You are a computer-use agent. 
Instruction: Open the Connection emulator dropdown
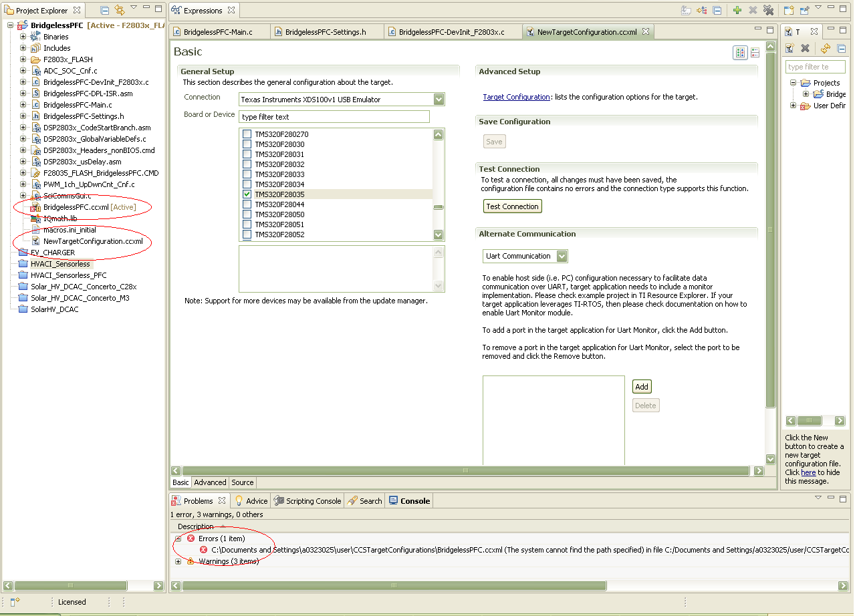(439, 100)
